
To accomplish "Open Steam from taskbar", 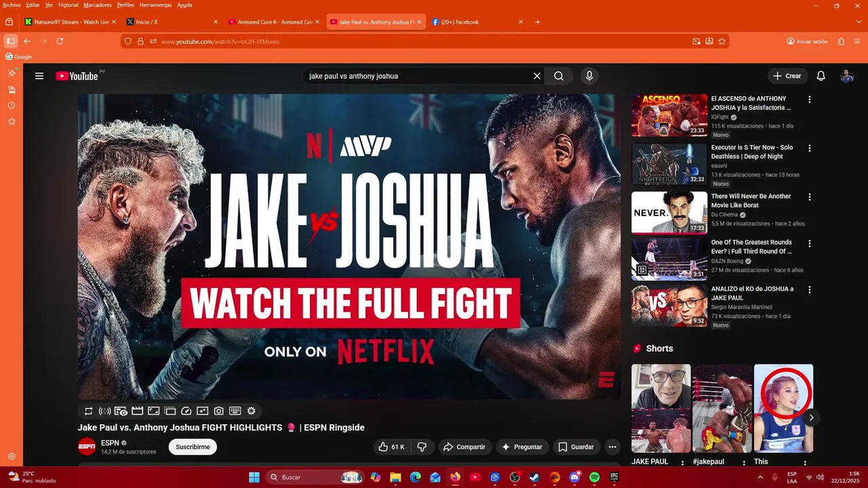I will click(534, 477).
